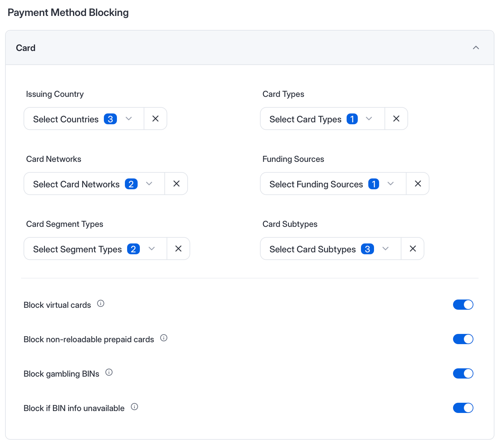Viewport: 504px width, 448px height.
Task: Click the Block virtual cards label
Action: click(x=57, y=305)
